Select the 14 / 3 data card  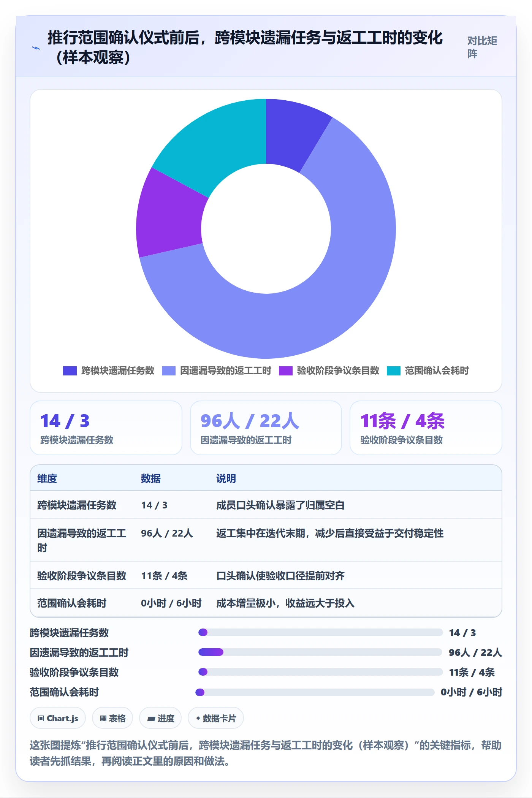106,428
